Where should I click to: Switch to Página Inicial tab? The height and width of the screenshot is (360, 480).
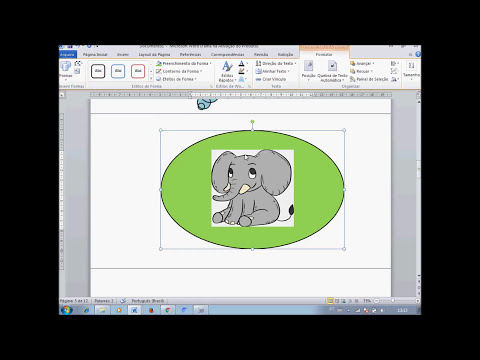pos(95,54)
